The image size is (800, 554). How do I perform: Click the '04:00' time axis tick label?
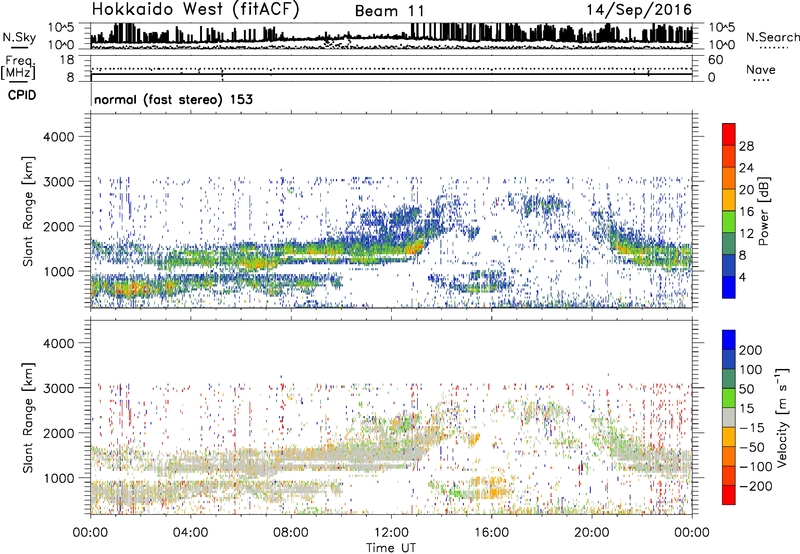(190, 533)
